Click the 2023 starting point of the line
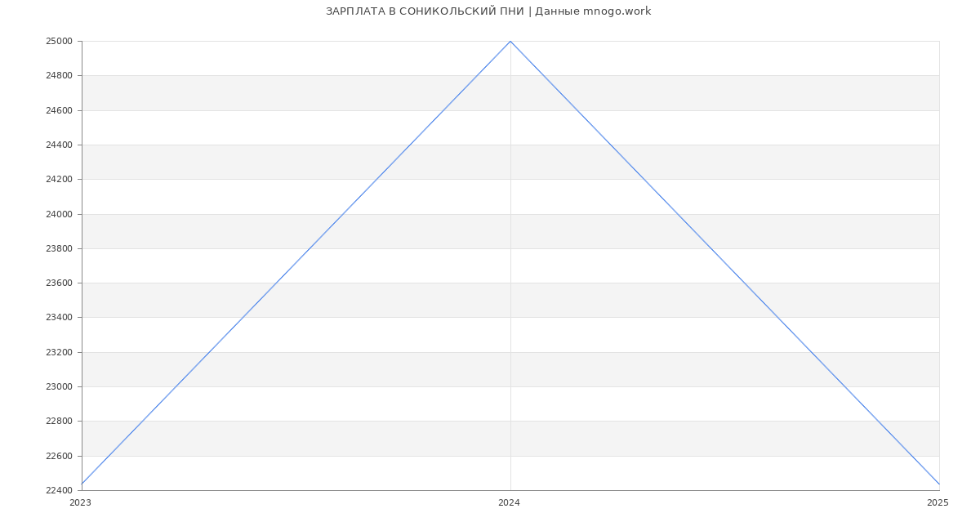Screen dimensions: 980x531 82,484
